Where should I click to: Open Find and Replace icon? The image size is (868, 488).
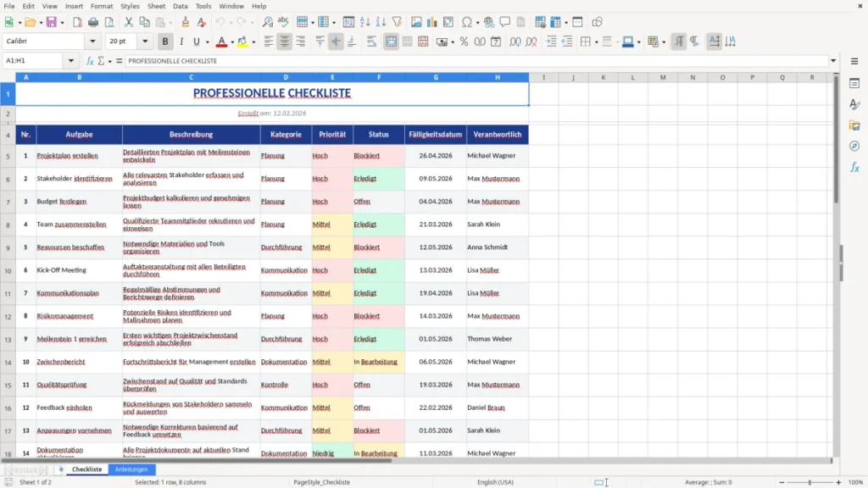pyautogui.click(x=267, y=22)
